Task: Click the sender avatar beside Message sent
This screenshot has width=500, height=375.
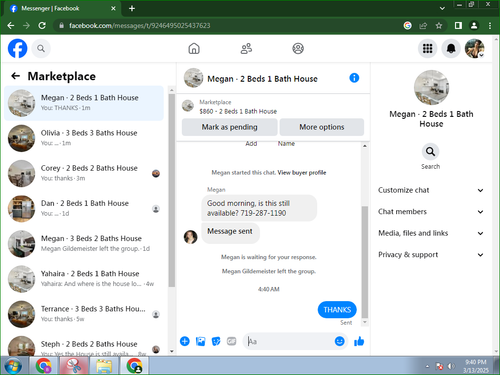Action: pyautogui.click(x=190, y=237)
